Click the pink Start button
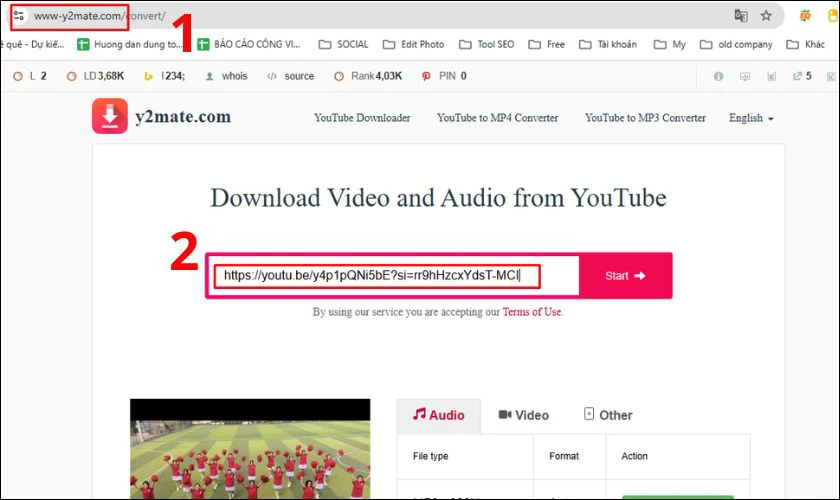840x500 pixels. pos(625,275)
